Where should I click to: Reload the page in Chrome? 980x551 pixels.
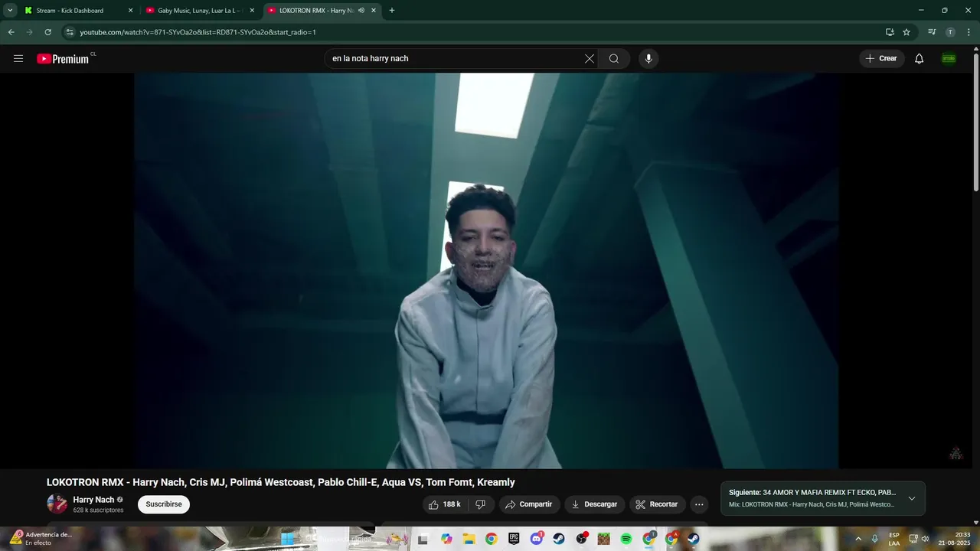pyautogui.click(x=47, y=32)
